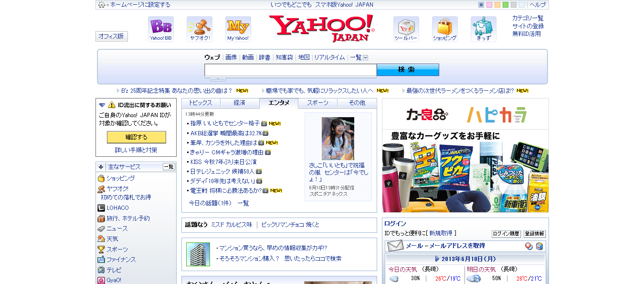Click the オフィス版 button
Viewport: 644px width, 284px height.
[112, 36]
